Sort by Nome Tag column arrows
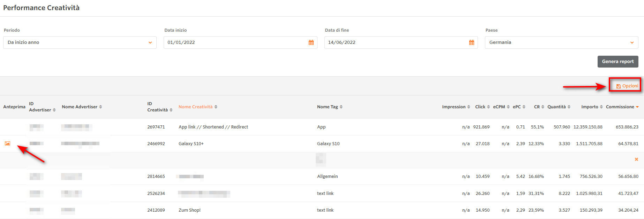This screenshot has width=644, height=219. (x=341, y=107)
